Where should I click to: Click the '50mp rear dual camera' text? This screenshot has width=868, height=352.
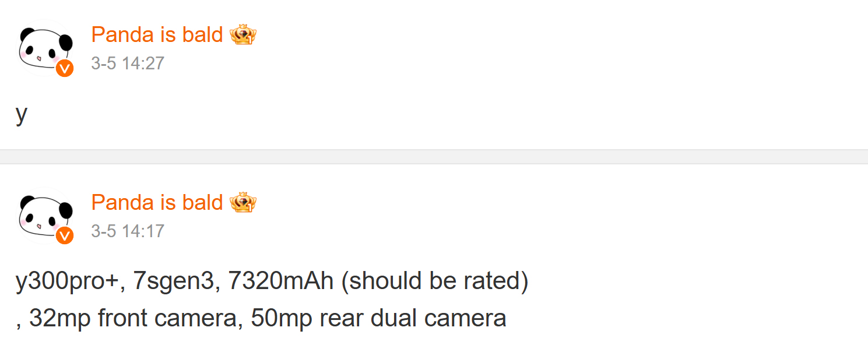(x=378, y=318)
